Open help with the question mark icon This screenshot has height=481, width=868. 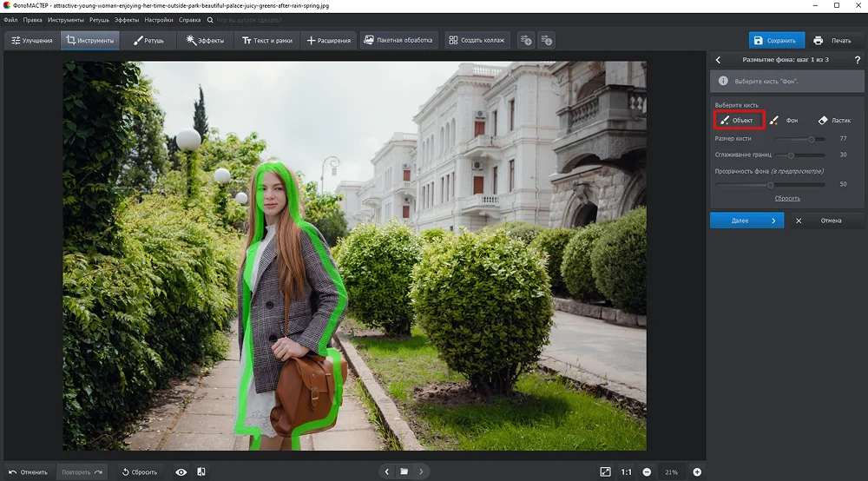(858, 60)
